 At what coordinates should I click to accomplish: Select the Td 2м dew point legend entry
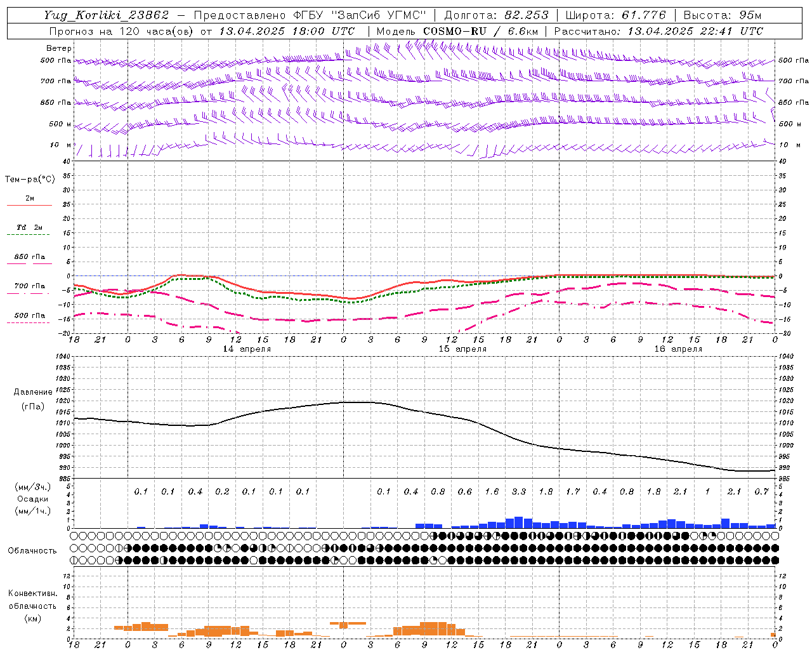[x=30, y=227]
